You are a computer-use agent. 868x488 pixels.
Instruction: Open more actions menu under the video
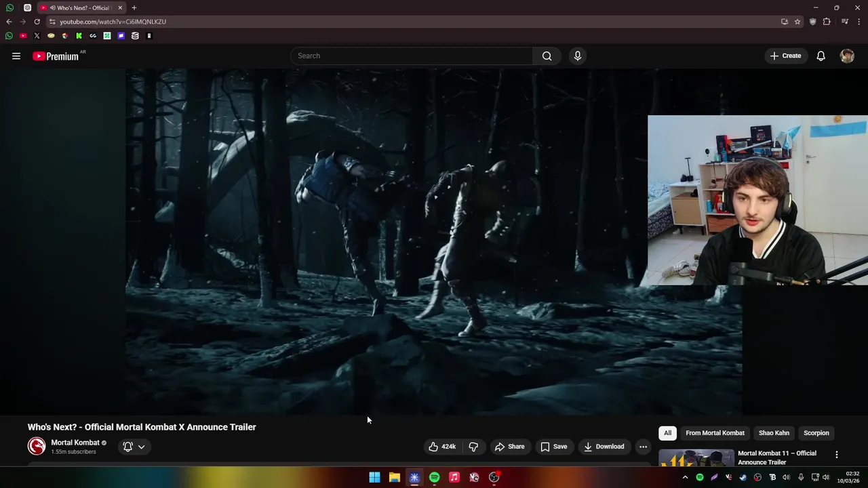point(643,447)
